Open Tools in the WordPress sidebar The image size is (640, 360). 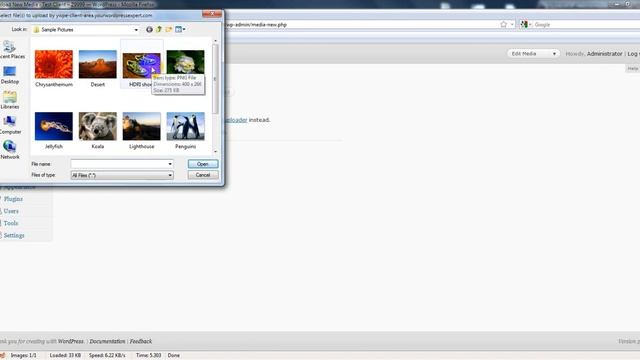(11, 223)
